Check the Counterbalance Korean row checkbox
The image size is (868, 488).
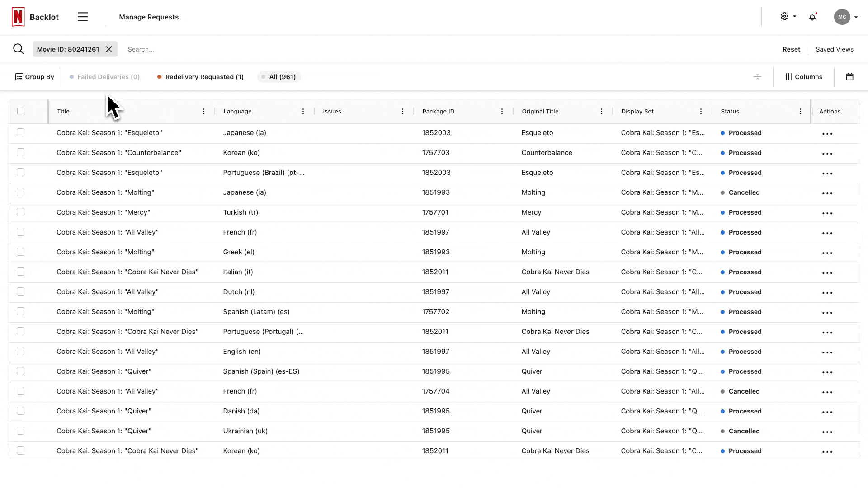pyautogui.click(x=21, y=152)
